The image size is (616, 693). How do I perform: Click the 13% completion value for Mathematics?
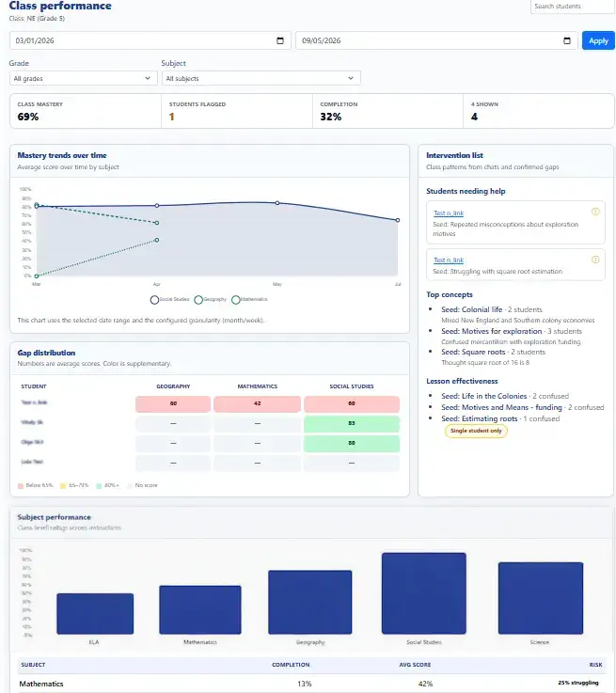(305, 684)
